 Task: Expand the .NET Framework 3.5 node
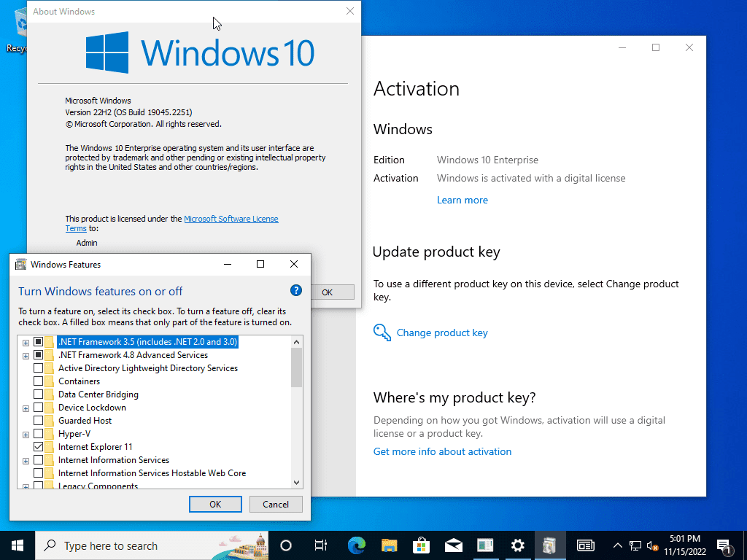point(26,343)
